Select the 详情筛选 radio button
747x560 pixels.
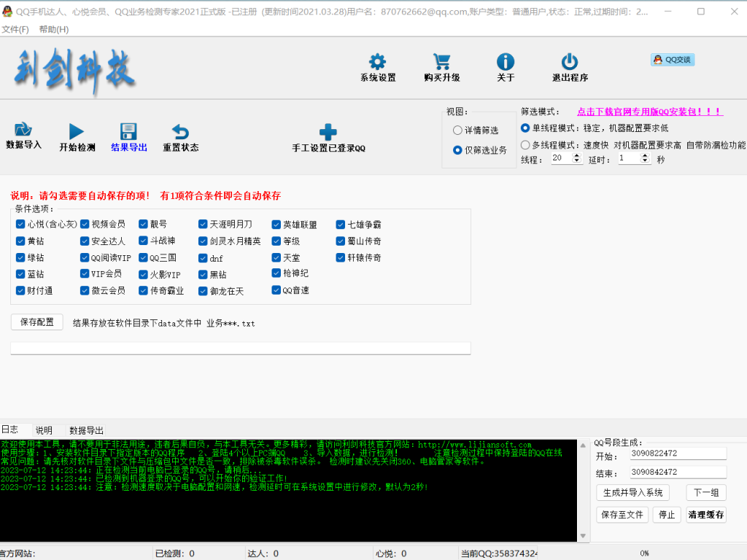(457, 131)
